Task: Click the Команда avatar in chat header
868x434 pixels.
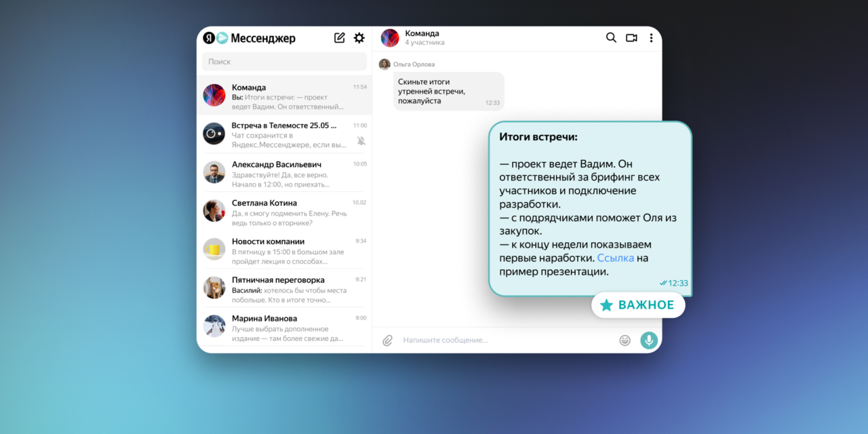Action: (390, 38)
